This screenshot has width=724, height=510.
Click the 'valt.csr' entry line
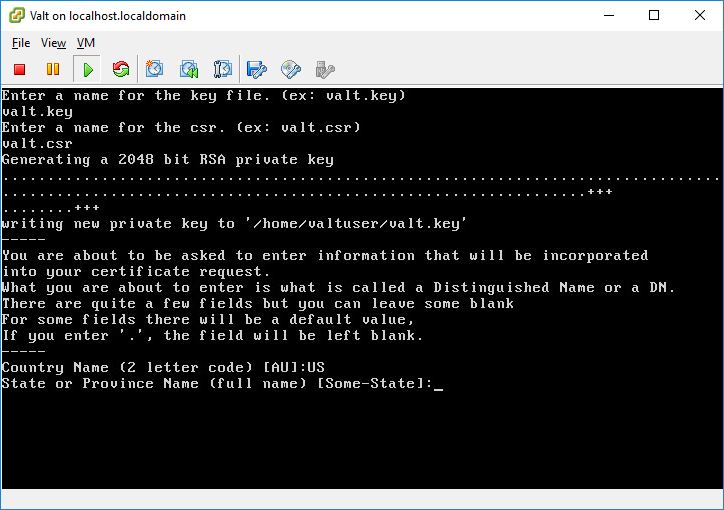tap(37, 144)
